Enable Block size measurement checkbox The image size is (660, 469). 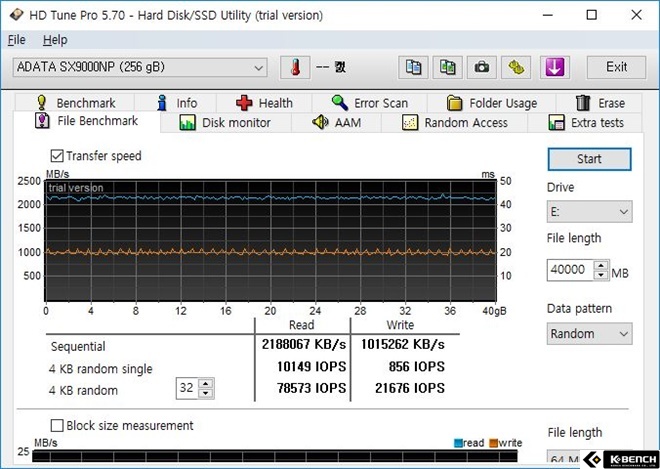coord(57,425)
